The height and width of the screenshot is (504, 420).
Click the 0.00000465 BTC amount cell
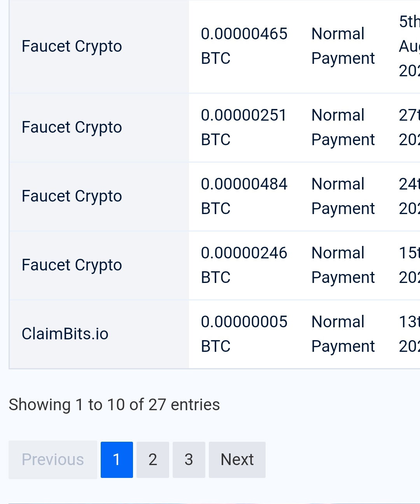tap(244, 46)
